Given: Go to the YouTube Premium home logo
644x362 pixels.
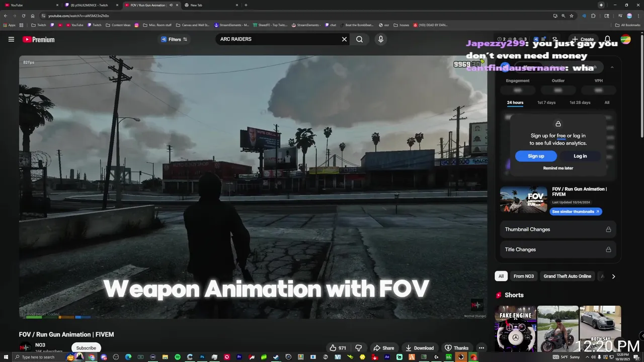Looking at the screenshot, I should point(38,39).
